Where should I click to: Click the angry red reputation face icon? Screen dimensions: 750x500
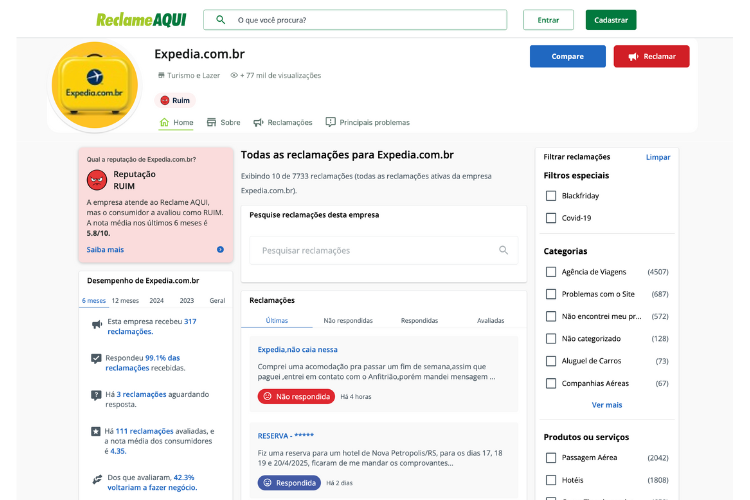97,180
